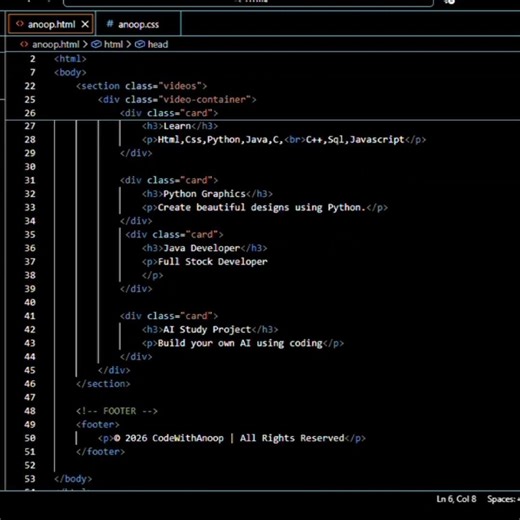
Task: Click the Java Developer h3 line
Action: pyautogui.click(x=205, y=248)
